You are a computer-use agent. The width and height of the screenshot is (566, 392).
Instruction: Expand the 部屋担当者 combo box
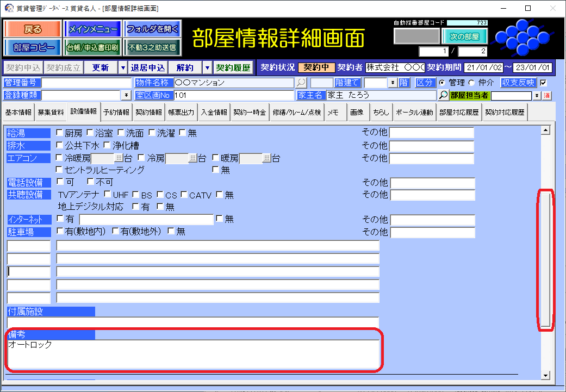(x=537, y=96)
